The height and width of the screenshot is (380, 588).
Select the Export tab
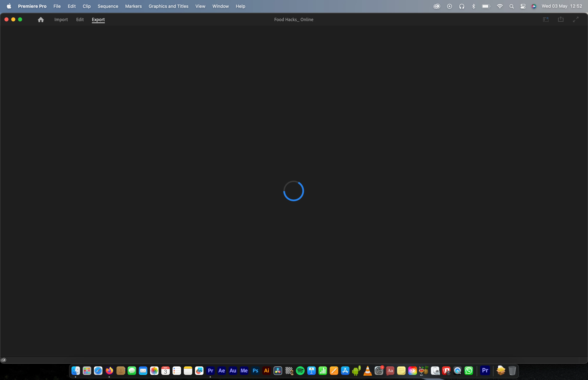[x=98, y=20]
